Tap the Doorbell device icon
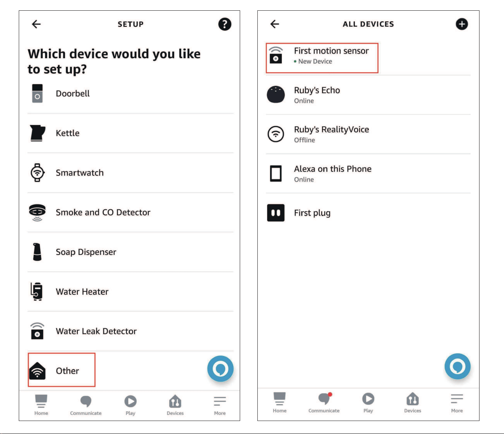This screenshot has width=504, height=434. coord(37,93)
